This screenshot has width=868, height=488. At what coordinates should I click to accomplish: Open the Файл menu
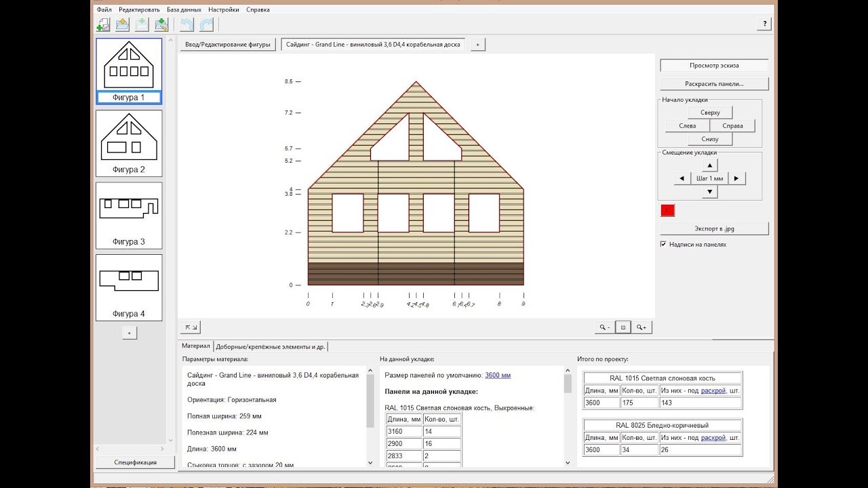tap(104, 9)
